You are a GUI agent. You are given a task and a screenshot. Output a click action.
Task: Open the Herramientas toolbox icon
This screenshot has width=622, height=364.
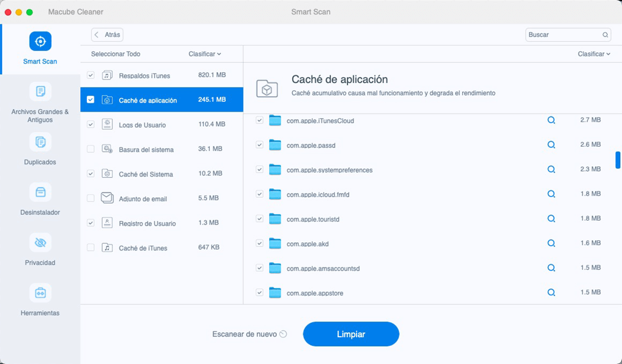tap(40, 292)
